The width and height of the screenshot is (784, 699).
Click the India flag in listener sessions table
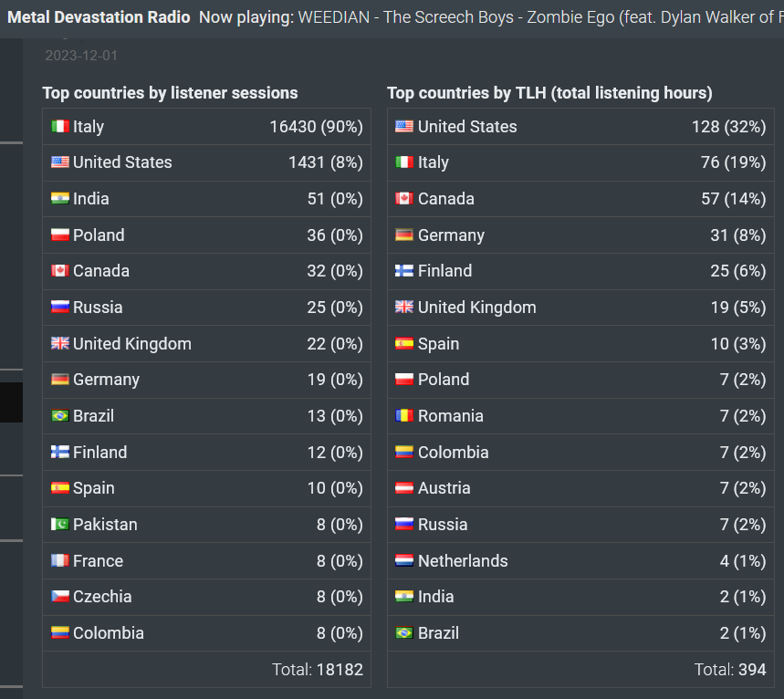coord(60,199)
